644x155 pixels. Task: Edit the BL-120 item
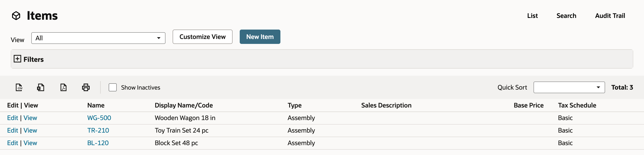(x=13, y=143)
